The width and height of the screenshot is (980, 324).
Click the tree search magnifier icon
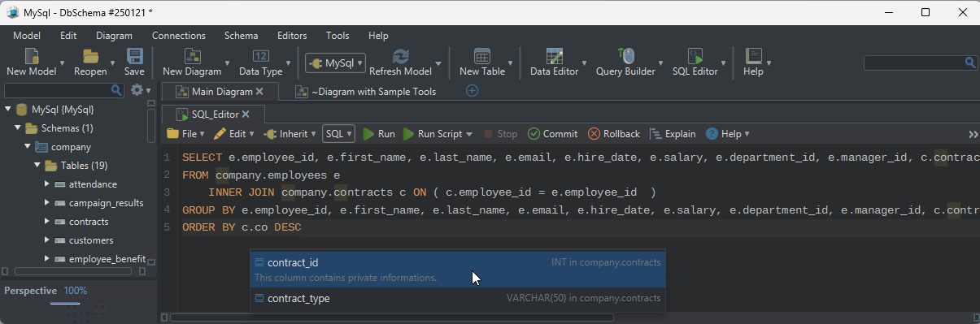click(117, 90)
